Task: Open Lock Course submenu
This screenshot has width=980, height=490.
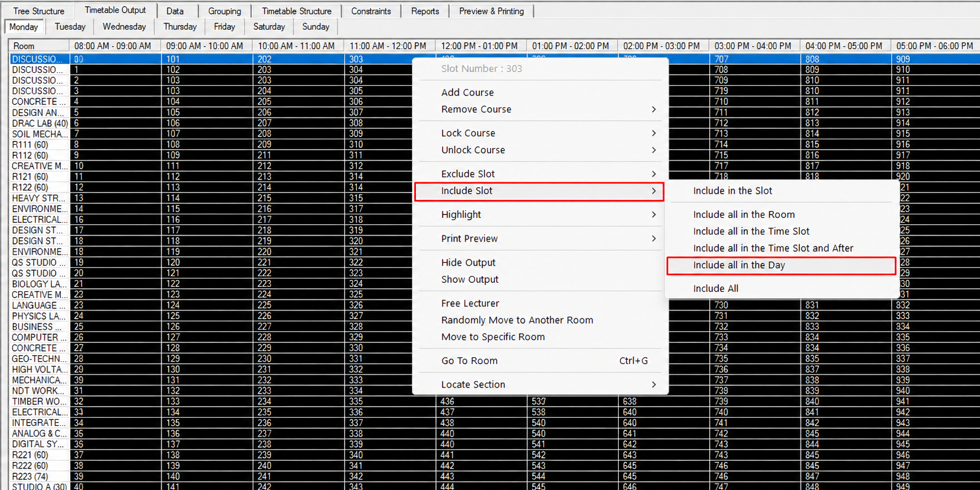Action: click(x=540, y=133)
